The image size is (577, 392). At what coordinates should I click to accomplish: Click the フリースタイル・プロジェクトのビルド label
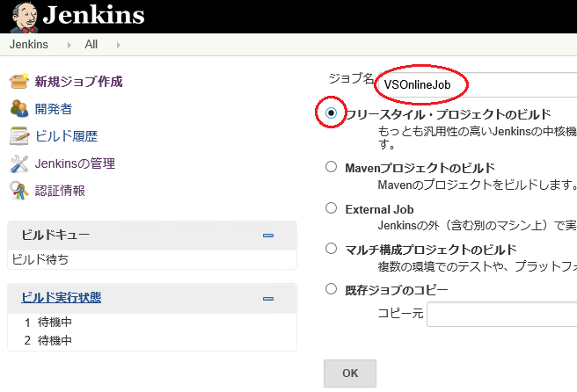pos(449,115)
